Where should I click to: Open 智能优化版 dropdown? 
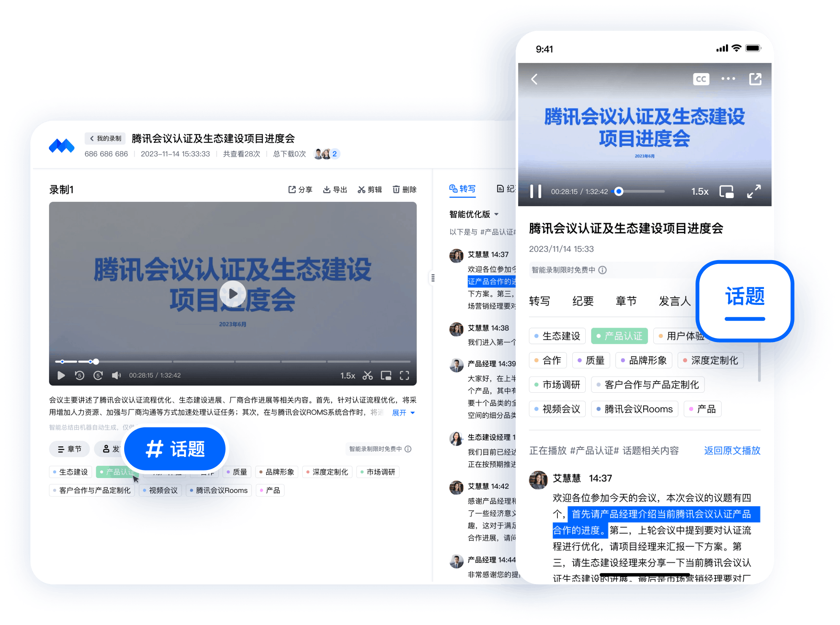[474, 214]
